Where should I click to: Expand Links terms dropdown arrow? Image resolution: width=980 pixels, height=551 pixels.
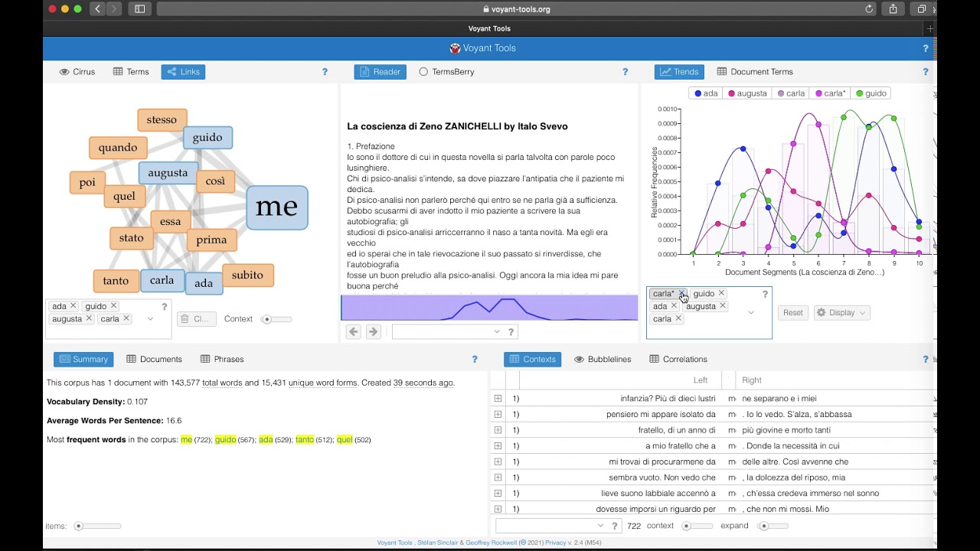coord(150,319)
